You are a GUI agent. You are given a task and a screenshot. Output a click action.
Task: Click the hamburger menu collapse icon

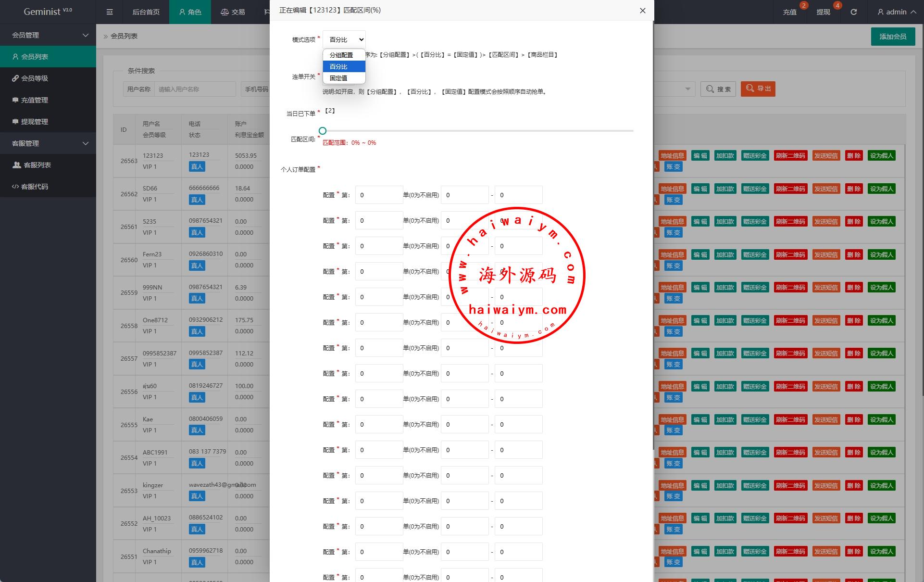click(110, 12)
